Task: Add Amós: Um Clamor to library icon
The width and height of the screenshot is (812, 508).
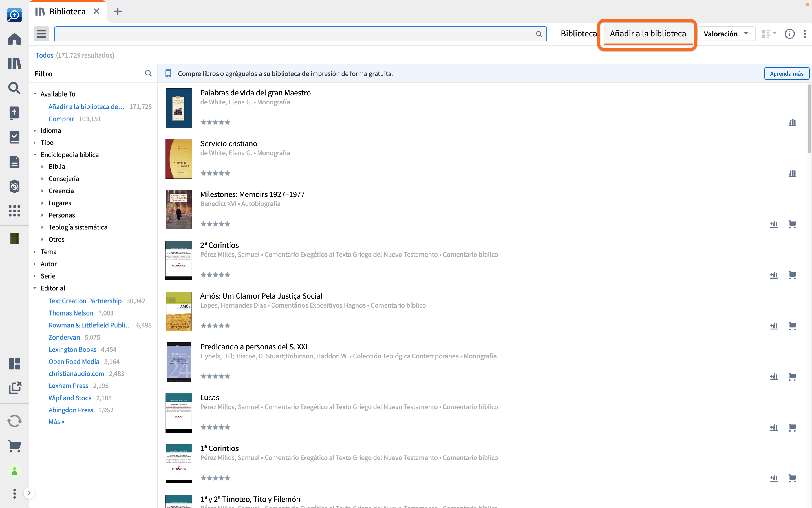Action: pyautogui.click(x=774, y=326)
